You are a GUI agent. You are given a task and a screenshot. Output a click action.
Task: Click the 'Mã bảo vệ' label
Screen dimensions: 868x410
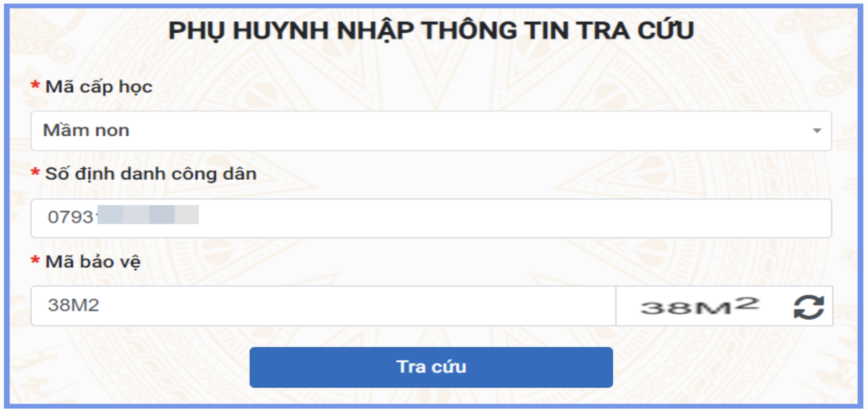click(93, 262)
